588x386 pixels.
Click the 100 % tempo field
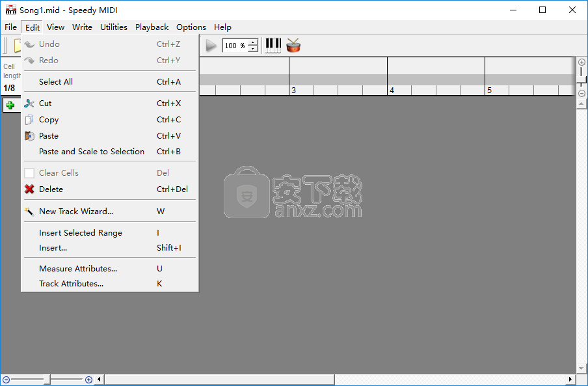(235, 46)
